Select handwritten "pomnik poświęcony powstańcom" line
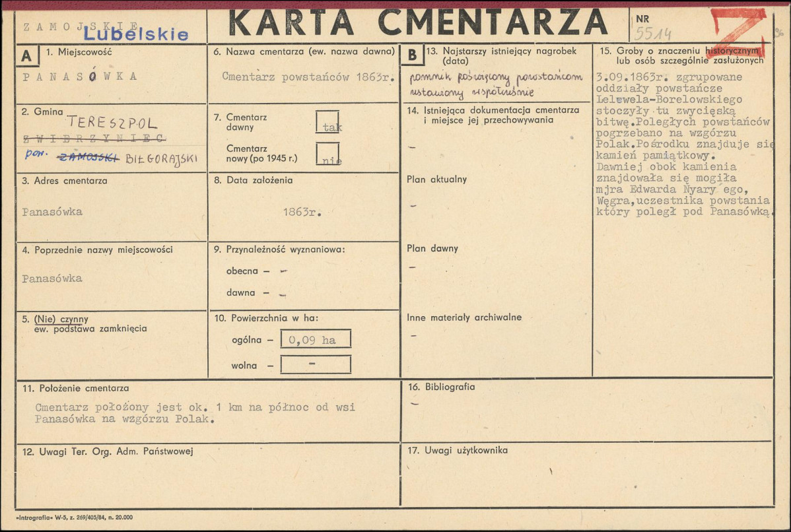This screenshot has height=532, width=791. click(x=496, y=77)
